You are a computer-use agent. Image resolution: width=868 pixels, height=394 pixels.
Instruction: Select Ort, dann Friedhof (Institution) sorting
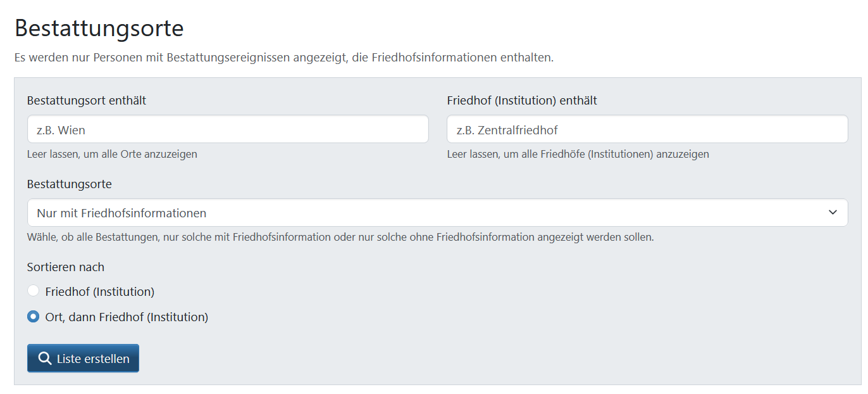click(32, 317)
